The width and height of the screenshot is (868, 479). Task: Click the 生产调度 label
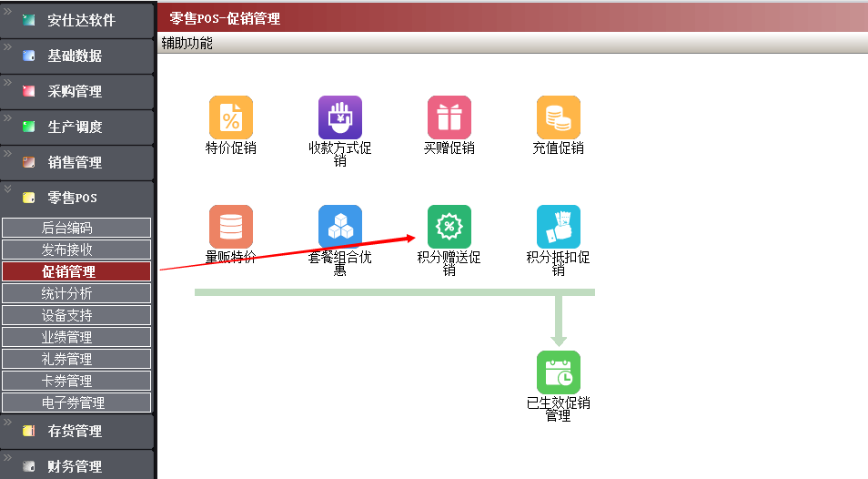75,127
